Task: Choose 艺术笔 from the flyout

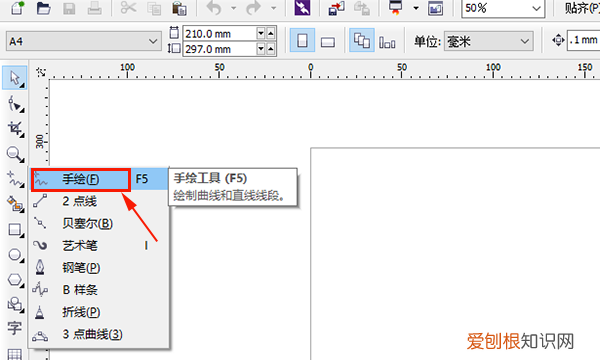Action: pos(99,245)
